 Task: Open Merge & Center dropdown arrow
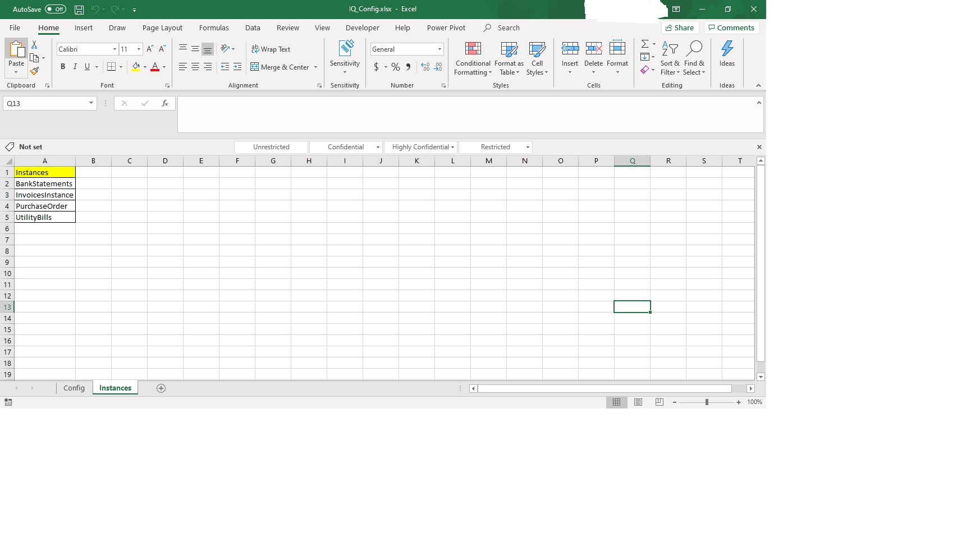coord(316,67)
